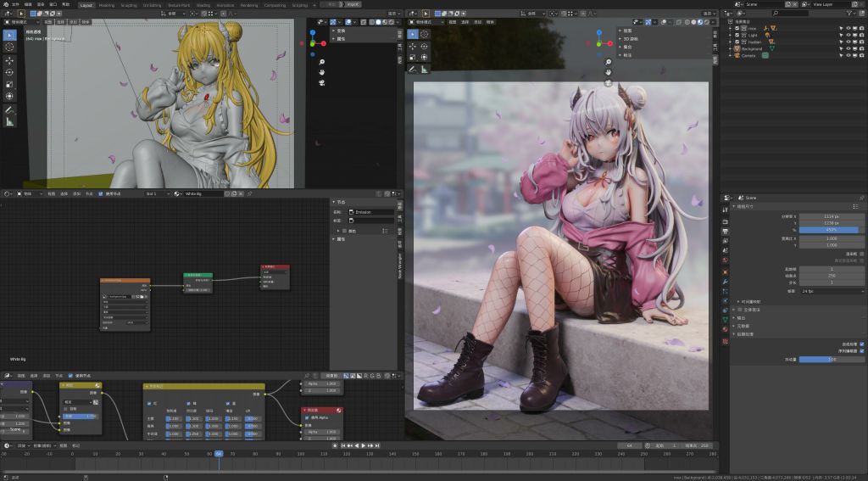Select the Cursor tool in left viewport toolbar

(x=9, y=48)
